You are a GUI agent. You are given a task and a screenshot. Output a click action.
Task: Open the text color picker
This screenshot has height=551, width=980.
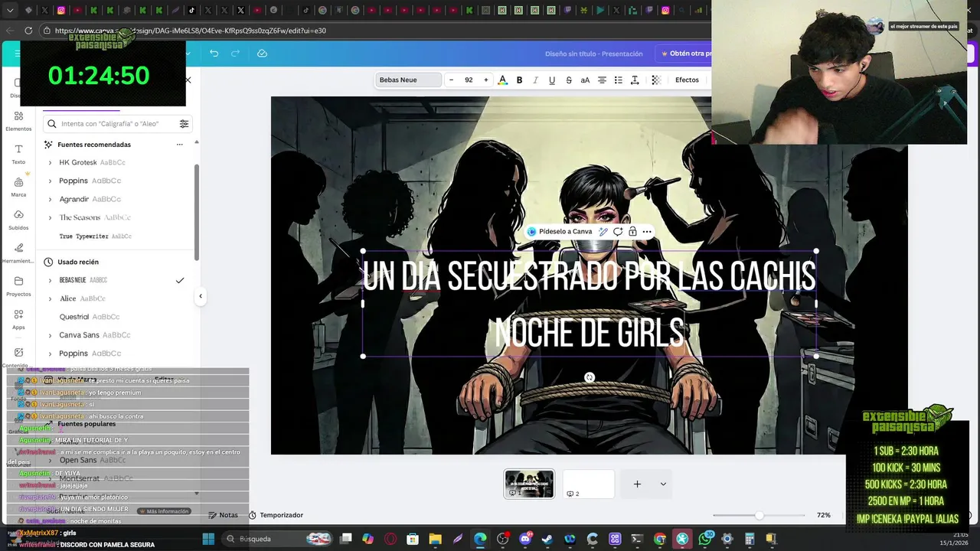[x=502, y=80]
